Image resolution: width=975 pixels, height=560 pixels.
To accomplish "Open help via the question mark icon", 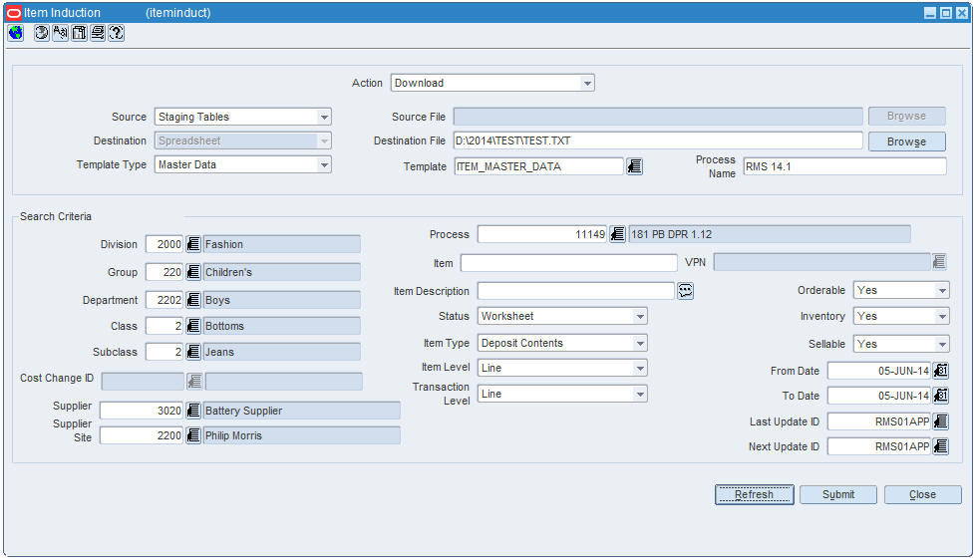I will tap(117, 33).
